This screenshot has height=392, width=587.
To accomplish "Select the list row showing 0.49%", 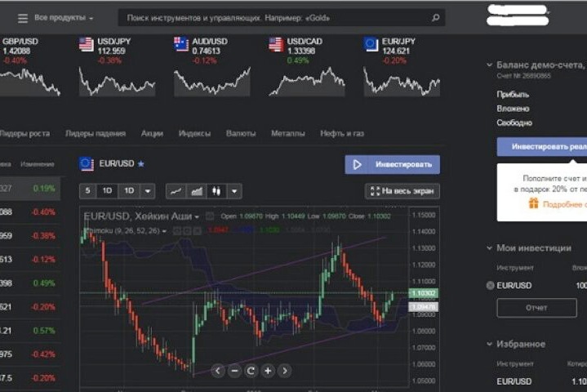I will 30,283.
